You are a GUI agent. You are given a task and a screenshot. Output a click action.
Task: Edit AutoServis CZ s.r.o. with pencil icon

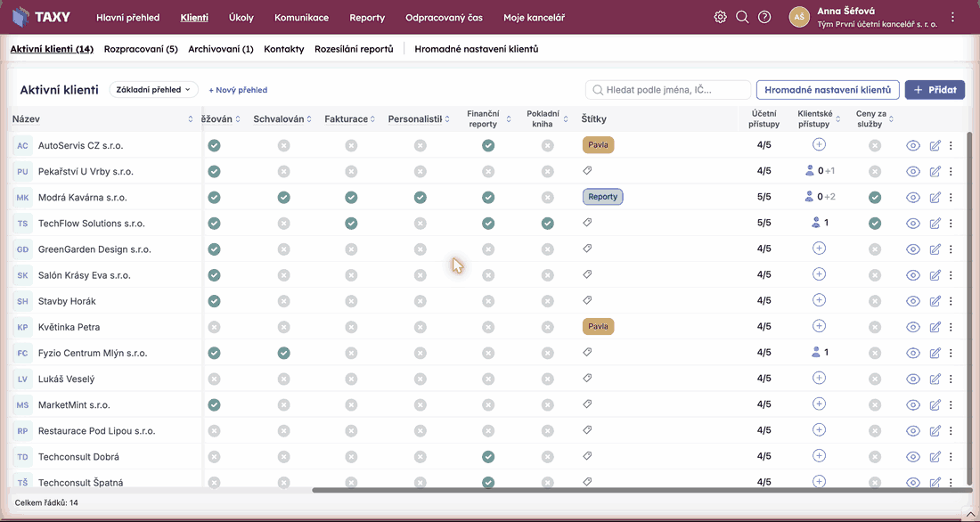point(935,146)
